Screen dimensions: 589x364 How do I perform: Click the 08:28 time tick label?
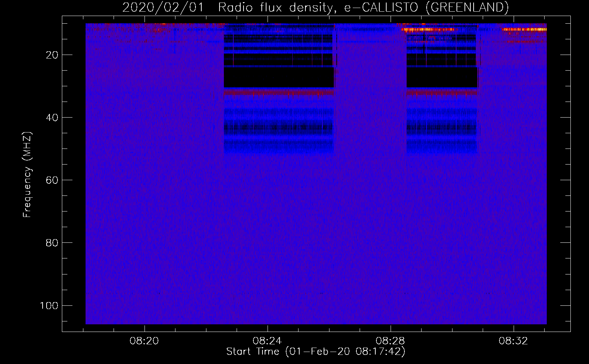[x=391, y=341]
